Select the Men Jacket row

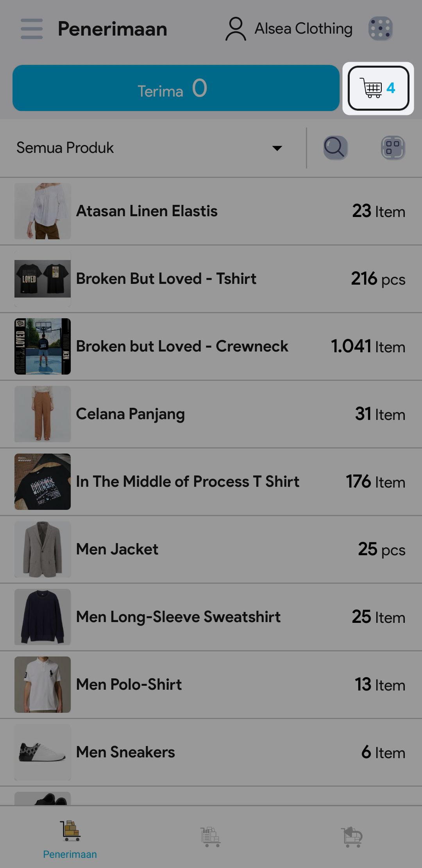[x=211, y=549]
